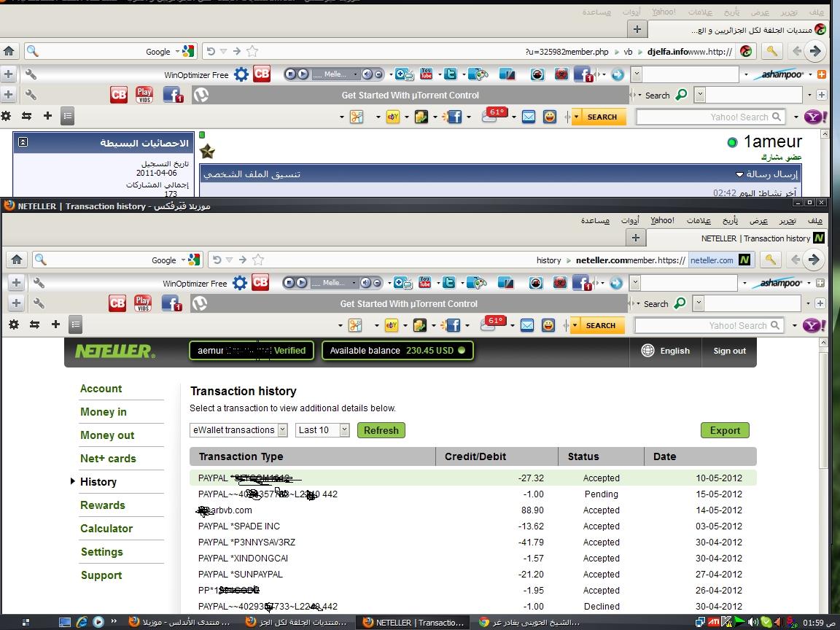Click the volume speaker icon in the system tray
Screen dimensions: 840x630
(x=752, y=622)
